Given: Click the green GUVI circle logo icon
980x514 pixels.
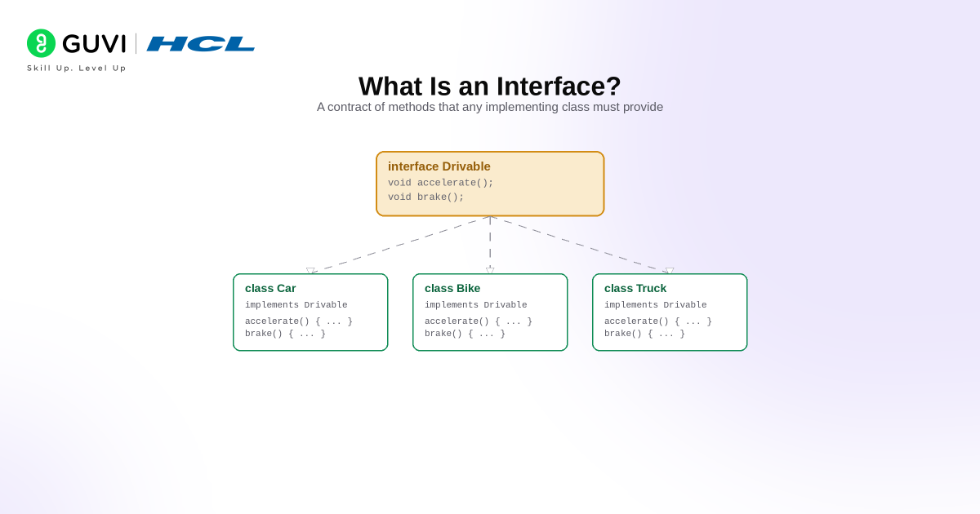Looking at the screenshot, I should click(41, 43).
